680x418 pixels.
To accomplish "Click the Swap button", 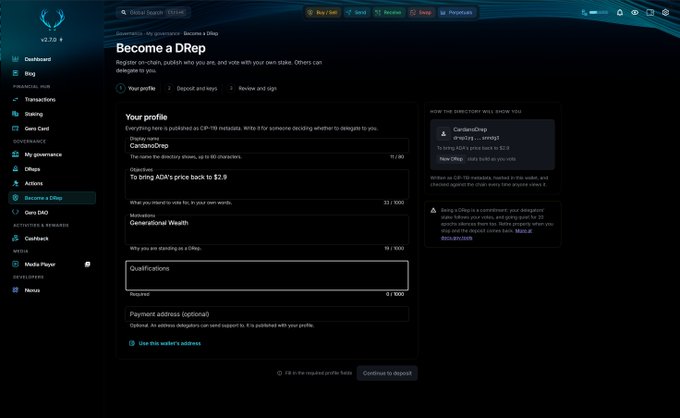I will coord(421,13).
